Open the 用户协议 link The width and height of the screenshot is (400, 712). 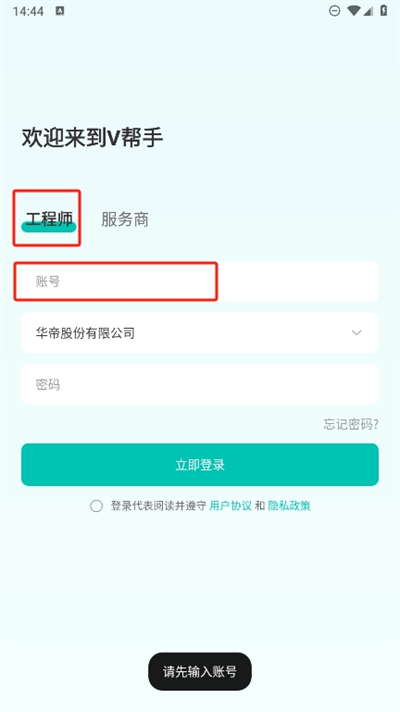click(x=230, y=506)
